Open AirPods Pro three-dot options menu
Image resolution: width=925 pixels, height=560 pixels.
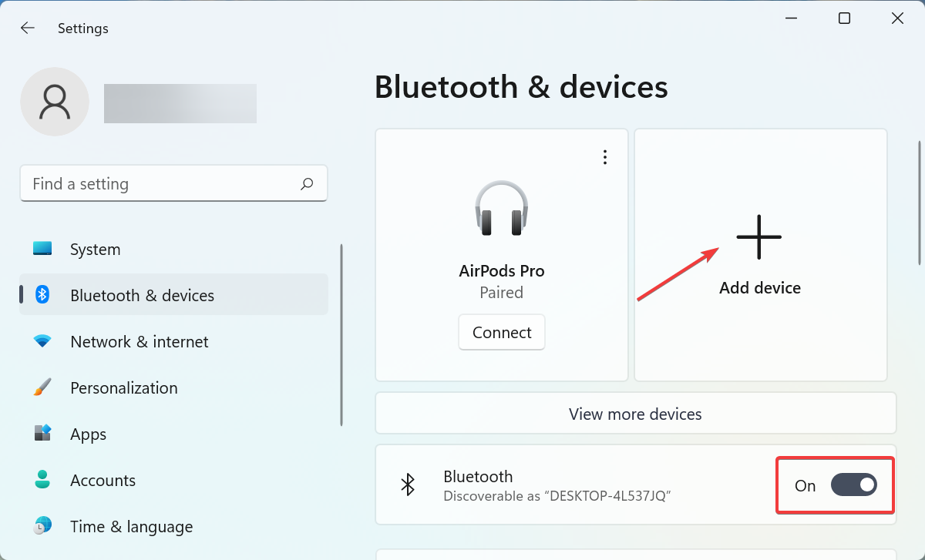[605, 157]
